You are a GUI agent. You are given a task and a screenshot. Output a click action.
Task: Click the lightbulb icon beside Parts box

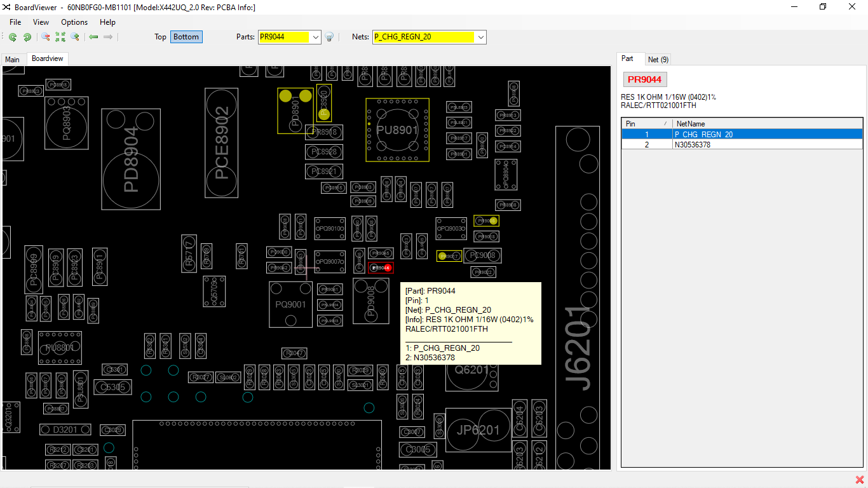click(x=329, y=37)
